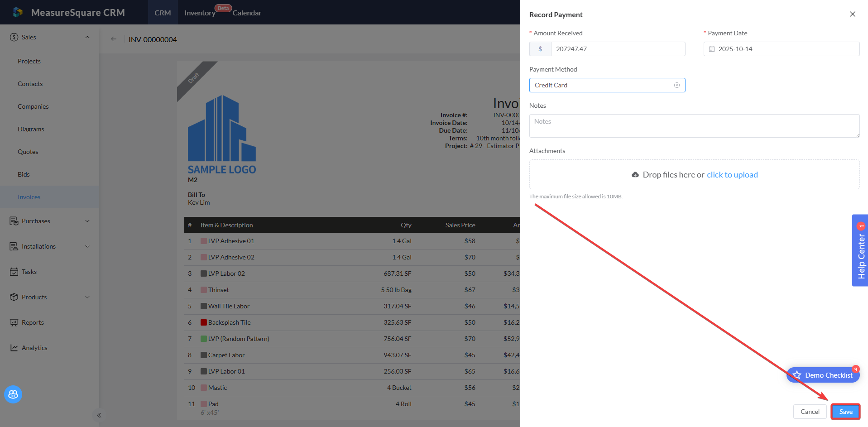This screenshot has width=868, height=427.
Task: Open Diagrams in the sidebar
Action: [x=31, y=129]
